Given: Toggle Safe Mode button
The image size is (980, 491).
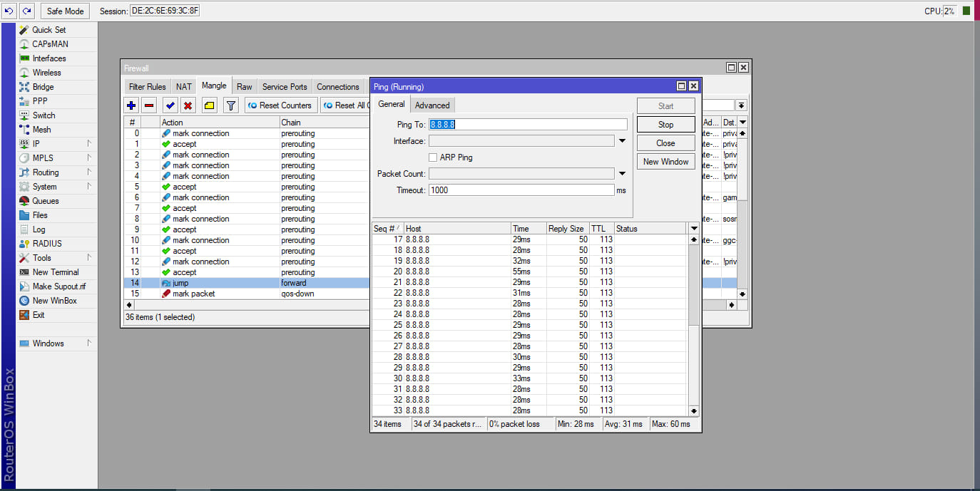Looking at the screenshot, I should [x=66, y=11].
